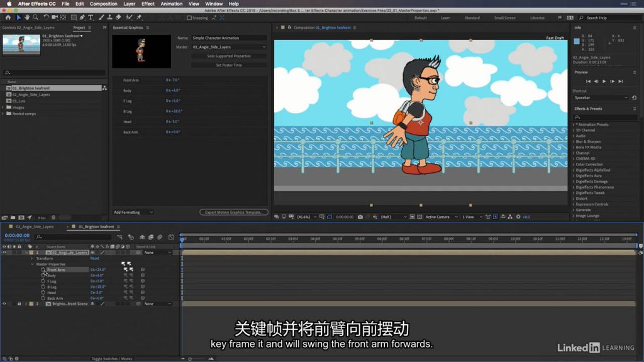Open the Master composition dropdown
Screen dimensions: 644x362
[229, 47]
